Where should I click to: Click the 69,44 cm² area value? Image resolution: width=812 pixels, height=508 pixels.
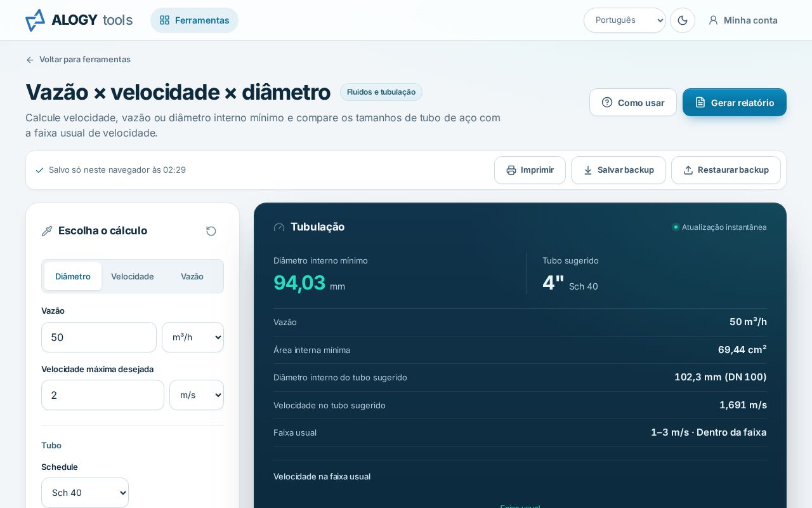coord(742,350)
